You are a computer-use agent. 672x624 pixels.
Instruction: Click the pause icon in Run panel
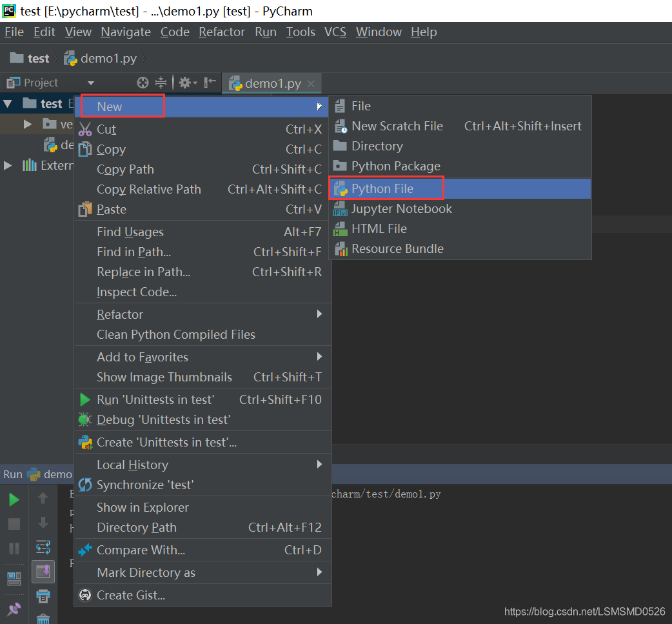point(14,548)
